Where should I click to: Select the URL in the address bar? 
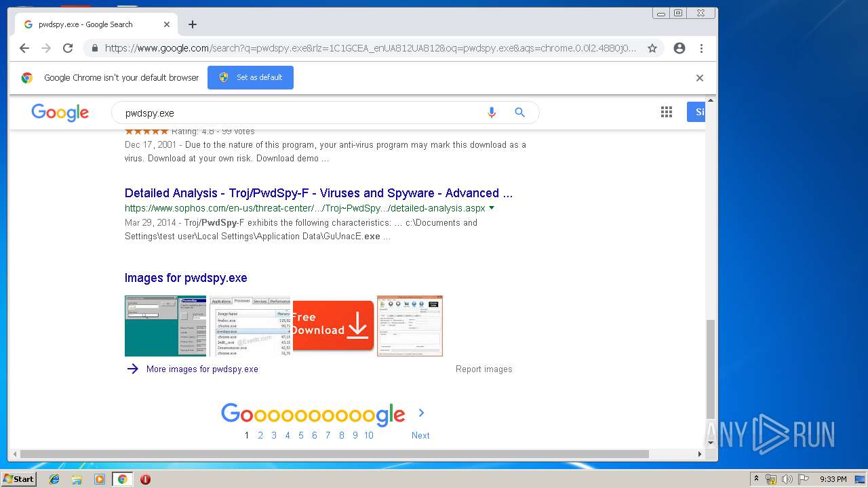point(370,48)
